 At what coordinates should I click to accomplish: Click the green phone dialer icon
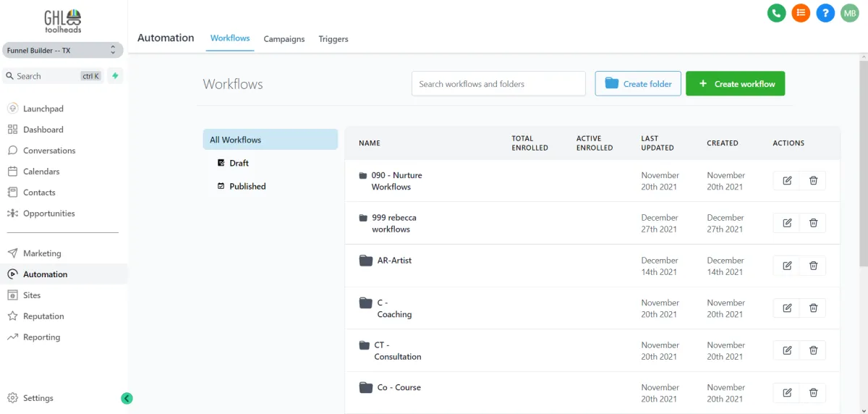[776, 13]
